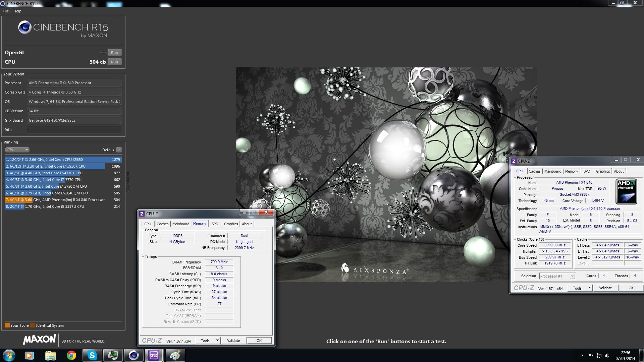Switch to CPU tab in Memory CPU-Z window
Image resolution: width=644 pixels, height=362 pixels.
(x=148, y=224)
